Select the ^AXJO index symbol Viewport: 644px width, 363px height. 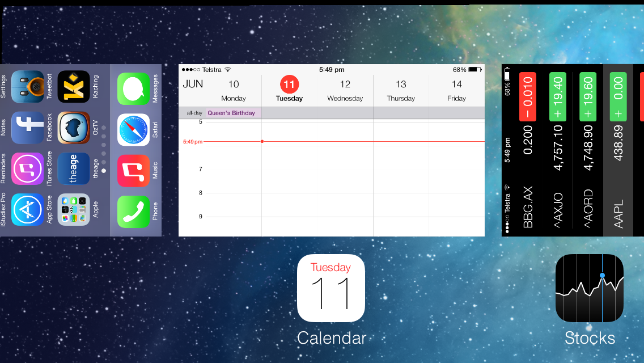(558, 210)
